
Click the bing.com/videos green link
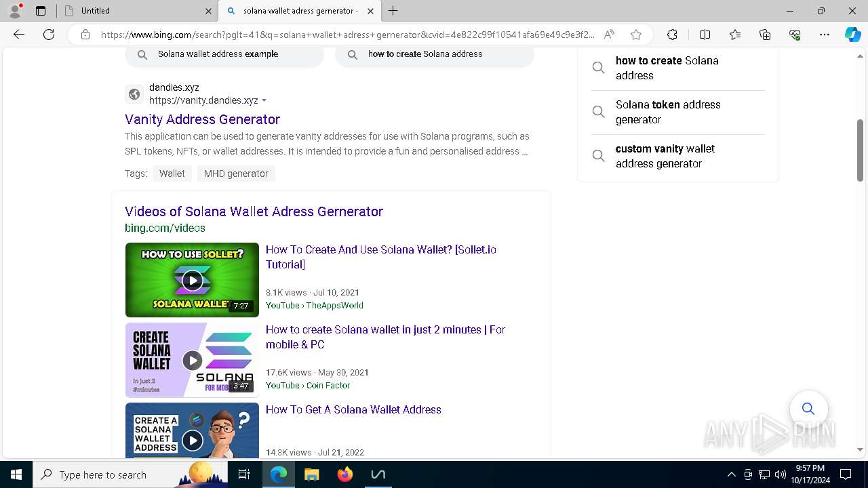[x=165, y=228]
